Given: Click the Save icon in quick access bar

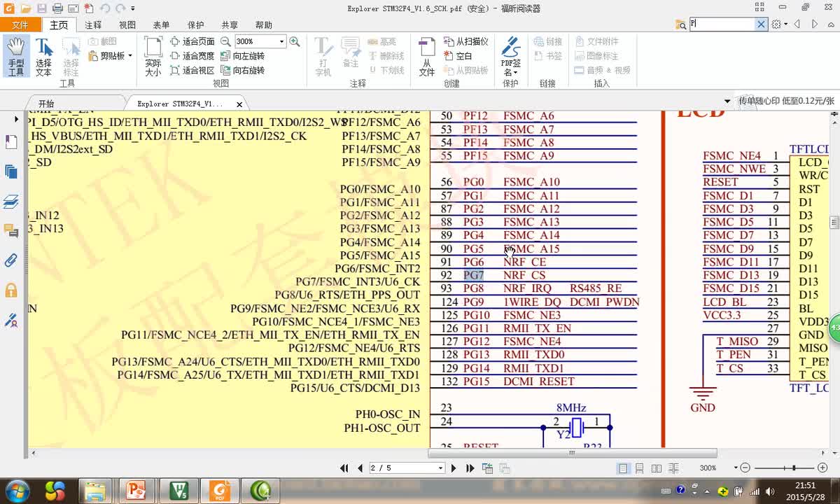Looking at the screenshot, I should (x=42, y=8).
